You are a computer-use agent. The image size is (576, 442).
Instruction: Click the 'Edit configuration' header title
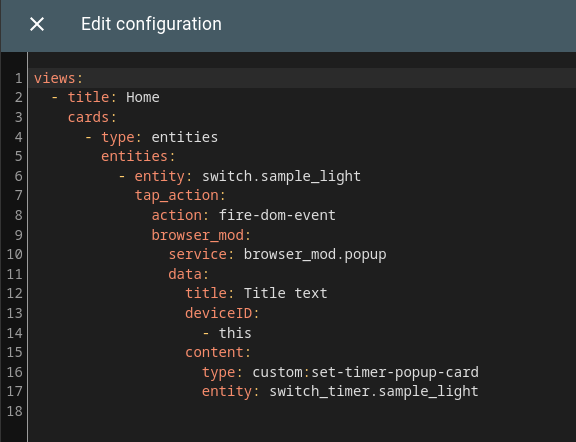coord(151,24)
